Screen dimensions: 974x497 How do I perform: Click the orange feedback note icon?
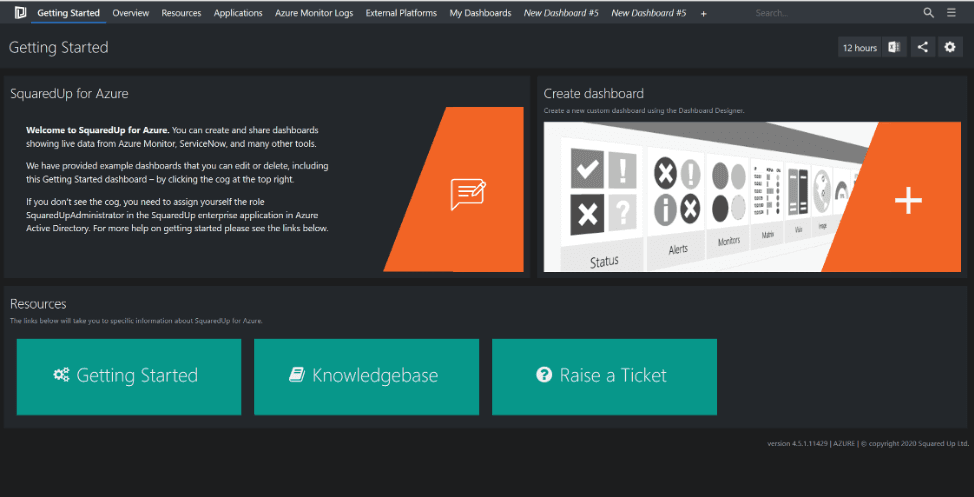pyautogui.click(x=468, y=194)
